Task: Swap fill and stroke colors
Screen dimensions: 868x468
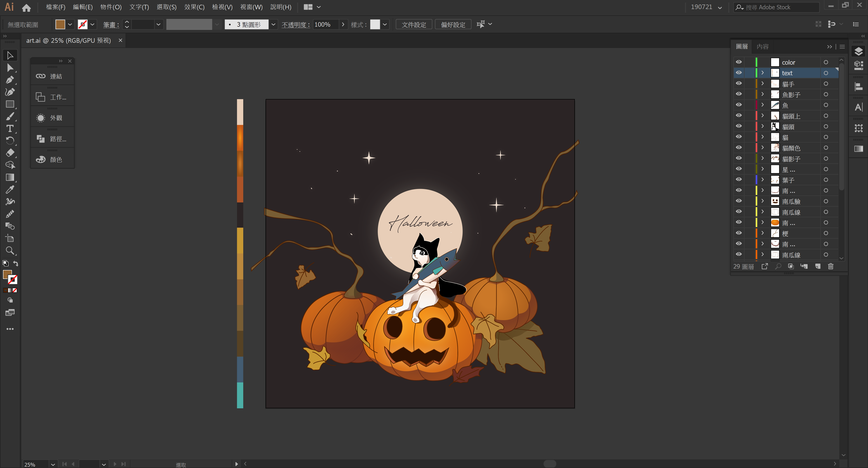Action: 16,263
